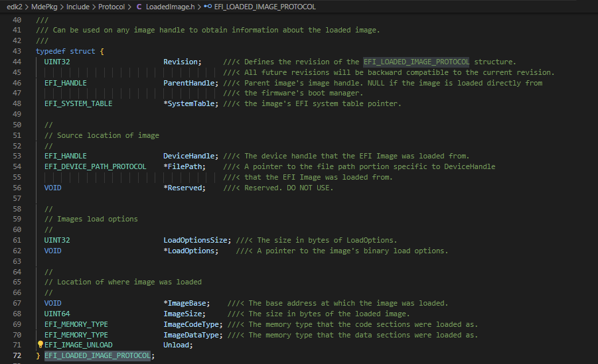Open edk2 breadcrumb folder

click(x=15, y=7)
